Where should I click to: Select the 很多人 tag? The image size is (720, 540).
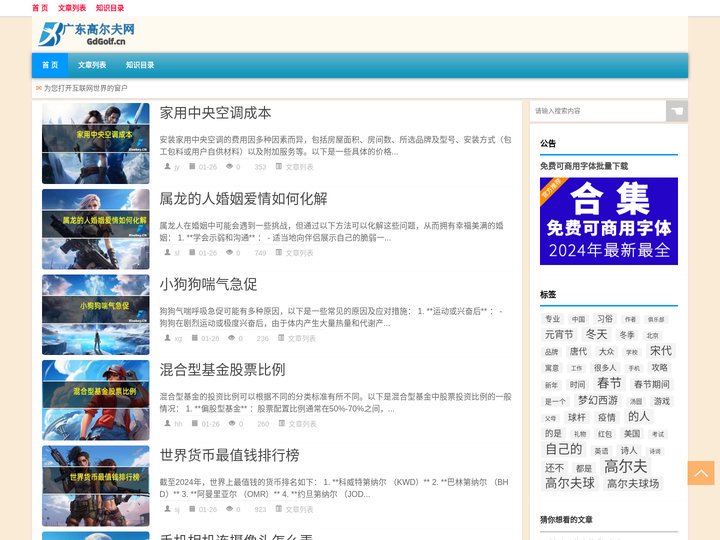(605, 368)
